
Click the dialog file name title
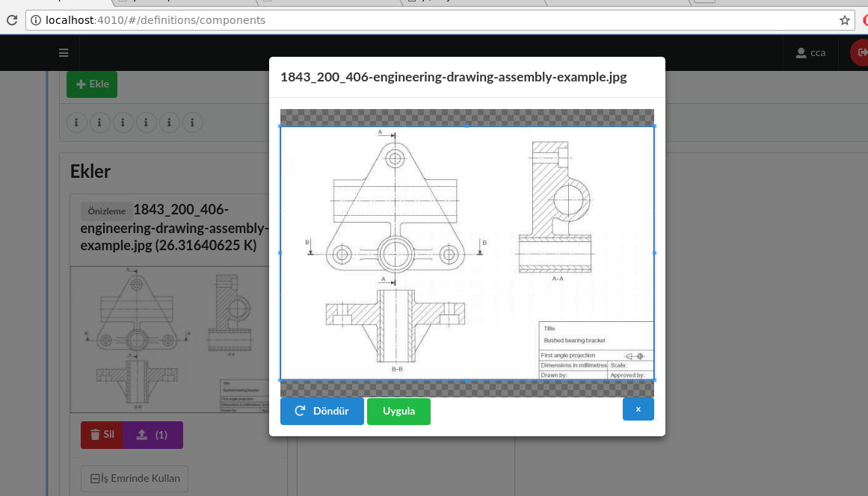pos(453,77)
